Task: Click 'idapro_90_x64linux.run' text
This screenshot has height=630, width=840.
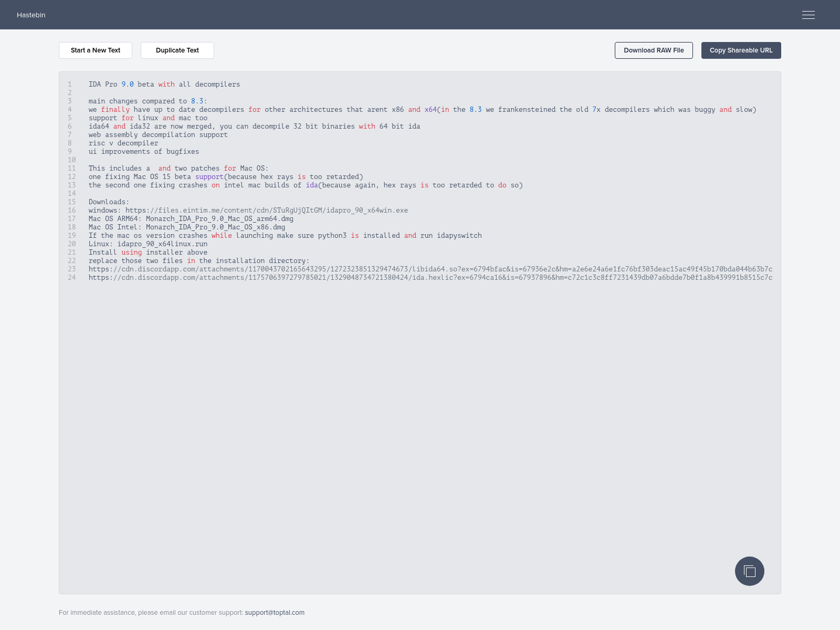Action: point(162,244)
